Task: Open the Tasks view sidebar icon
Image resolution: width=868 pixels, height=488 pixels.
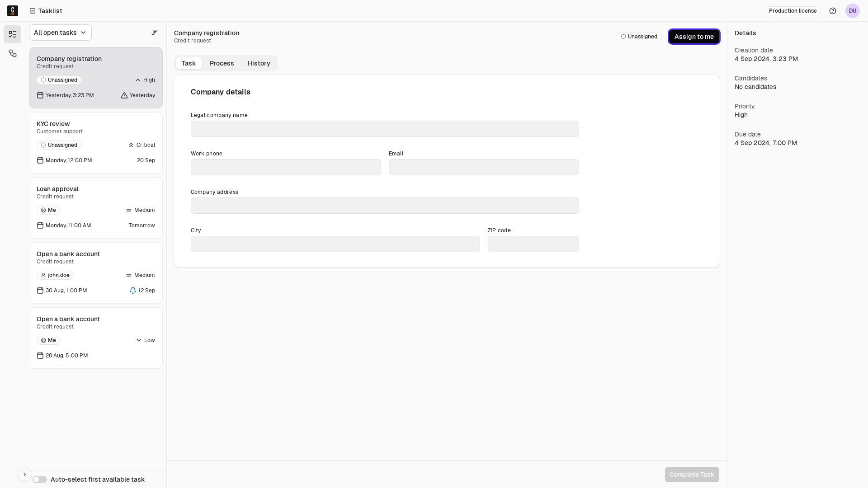Action: 13,34
